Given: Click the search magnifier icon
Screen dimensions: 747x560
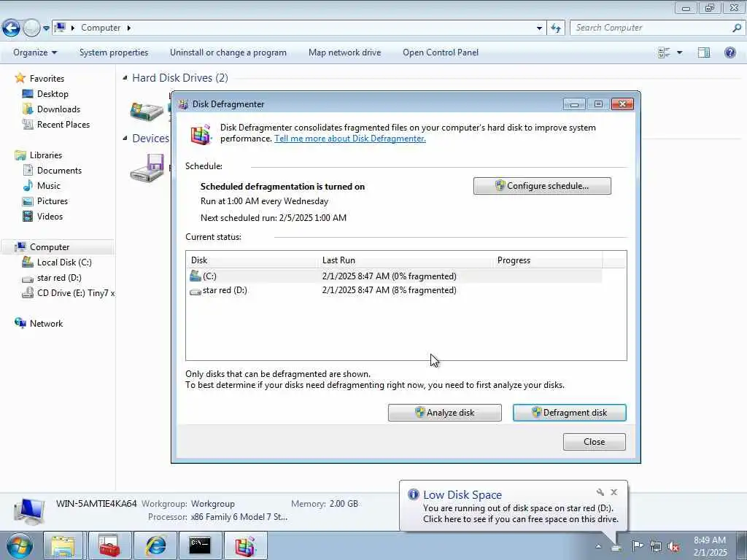Looking at the screenshot, I should [x=737, y=28].
